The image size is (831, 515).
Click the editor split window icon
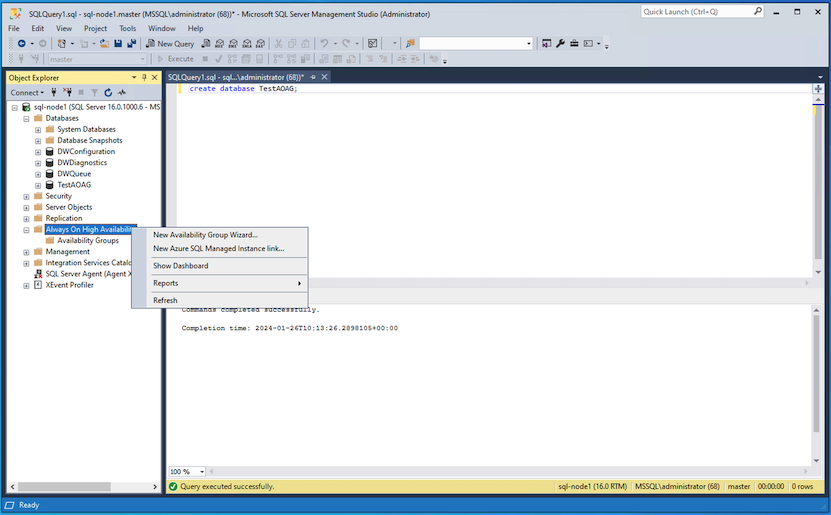(818, 89)
